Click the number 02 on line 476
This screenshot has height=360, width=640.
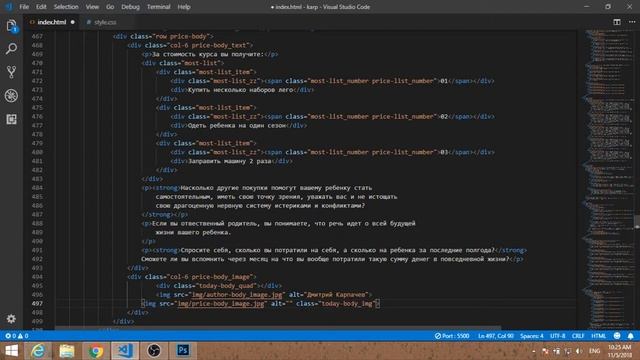[444, 117]
